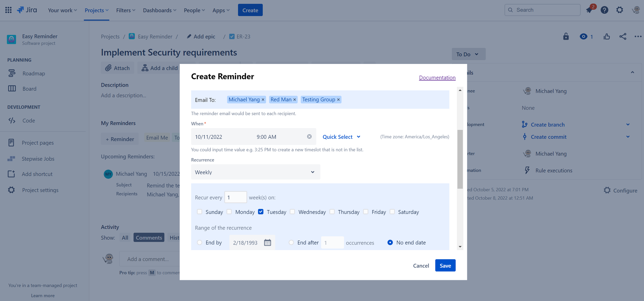The height and width of the screenshot is (301, 644).
Task: Select the No end date radio button
Action: coord(390,242)
